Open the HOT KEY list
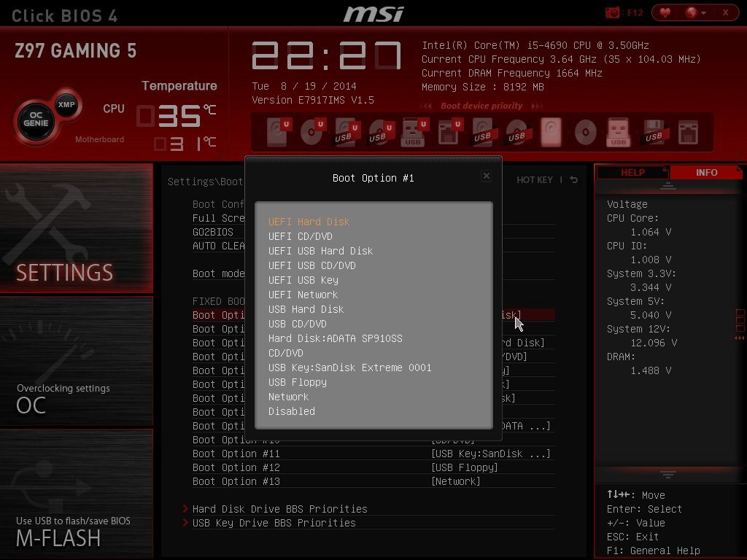The image size is (747, 560). [535, 180]
